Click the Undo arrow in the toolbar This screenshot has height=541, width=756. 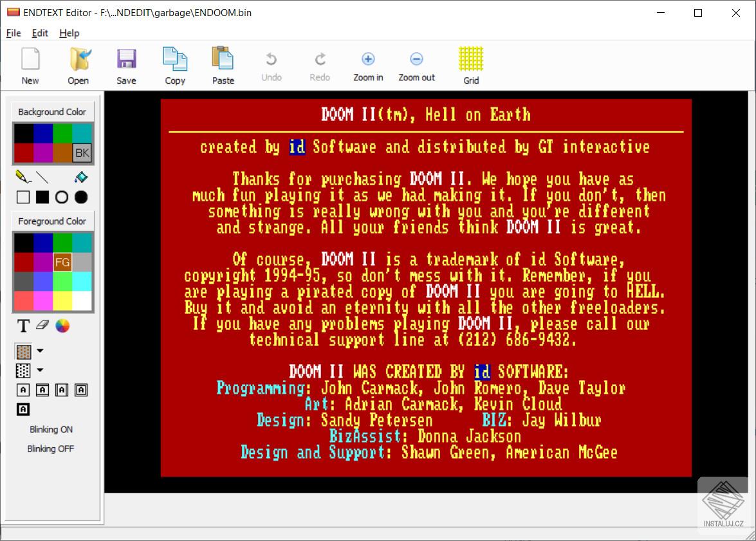[x=272, y=67]
